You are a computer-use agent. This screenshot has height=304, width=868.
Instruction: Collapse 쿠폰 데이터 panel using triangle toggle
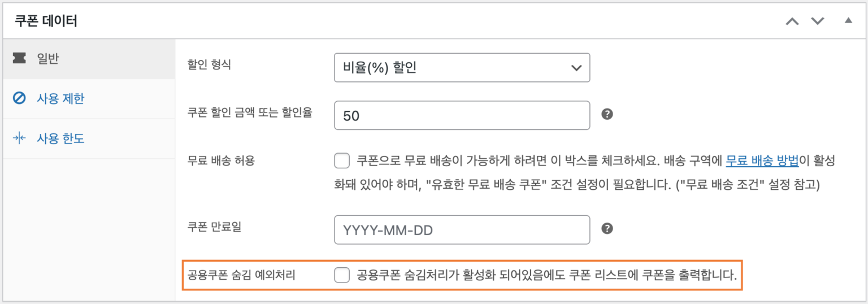point(848,20)
